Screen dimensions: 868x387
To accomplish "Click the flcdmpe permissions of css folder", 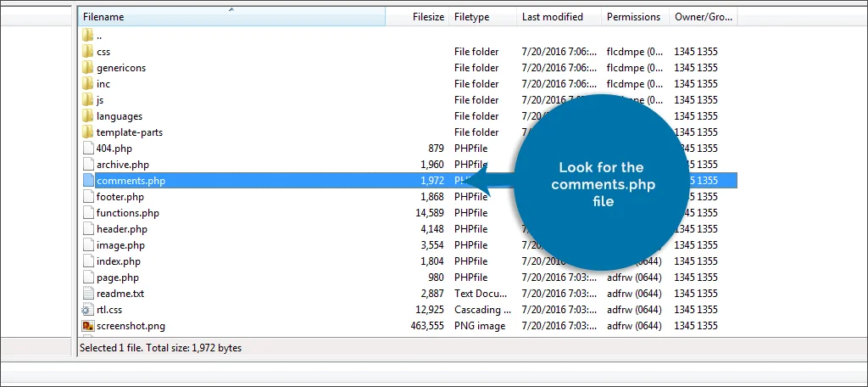I will (634, 52).
